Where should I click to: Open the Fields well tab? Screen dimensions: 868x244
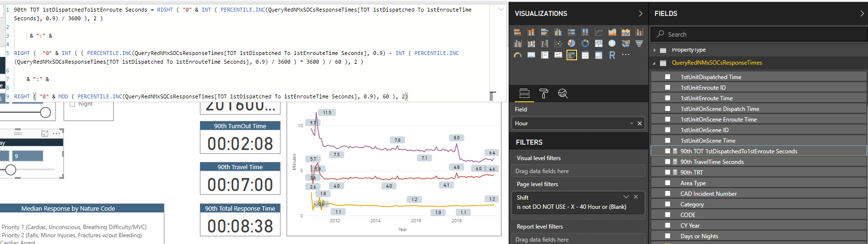click(x=525, y=94)
